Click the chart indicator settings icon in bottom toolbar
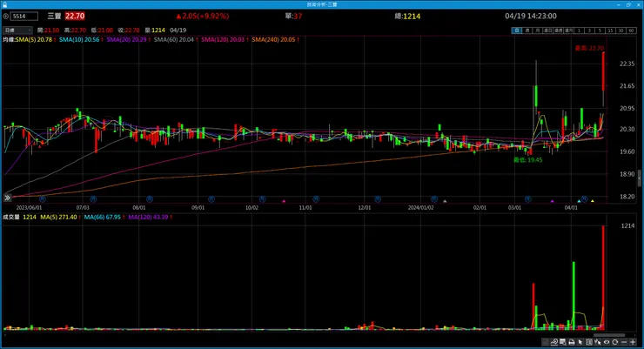 (x=554, y=342)
